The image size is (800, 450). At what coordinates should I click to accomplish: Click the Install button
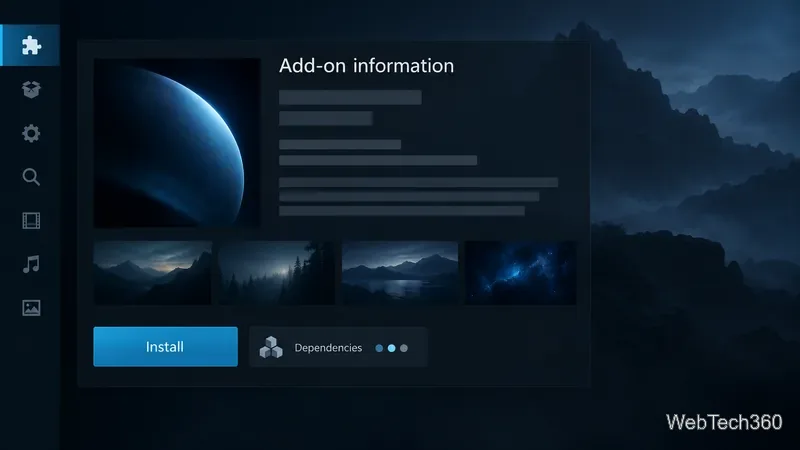point(165,346)
